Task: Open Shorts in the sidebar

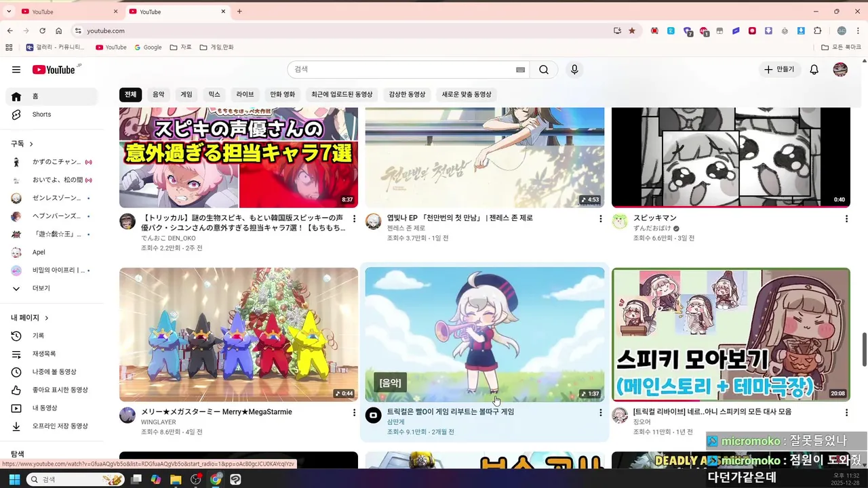Action: click(x=52, y=115)
